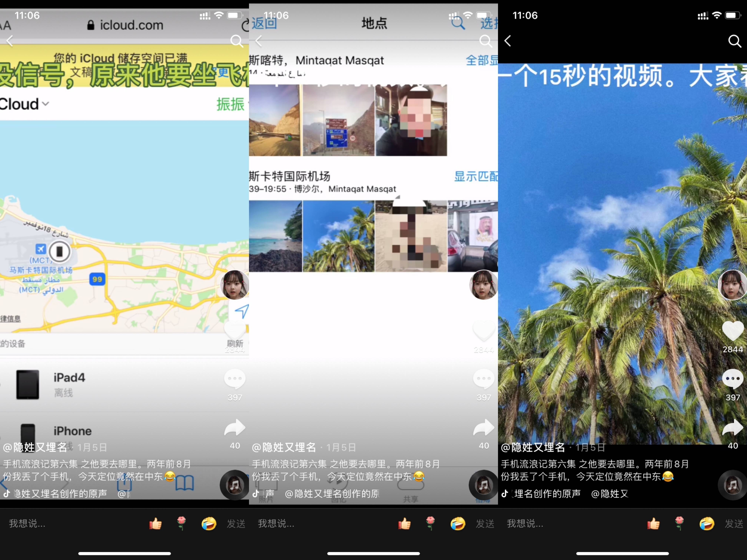Tap the spinning music disc on palm tree video
The width and height of the screenshot is (747, 560).
click(732, 486)
